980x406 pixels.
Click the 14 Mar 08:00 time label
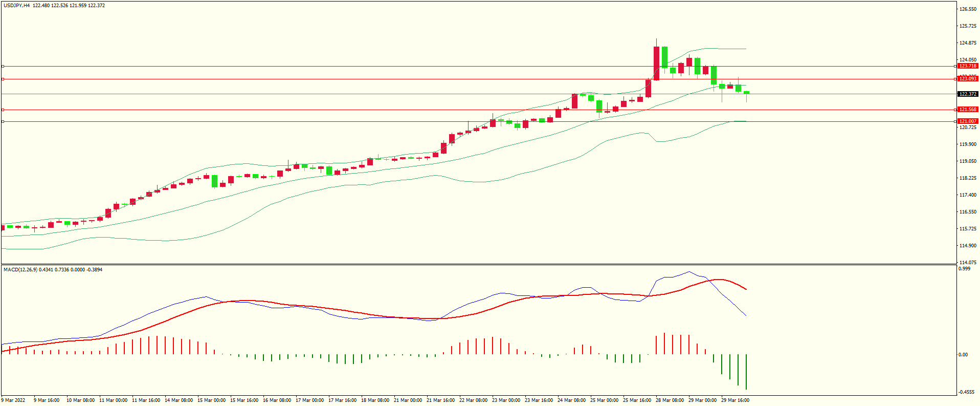(179, 400)
